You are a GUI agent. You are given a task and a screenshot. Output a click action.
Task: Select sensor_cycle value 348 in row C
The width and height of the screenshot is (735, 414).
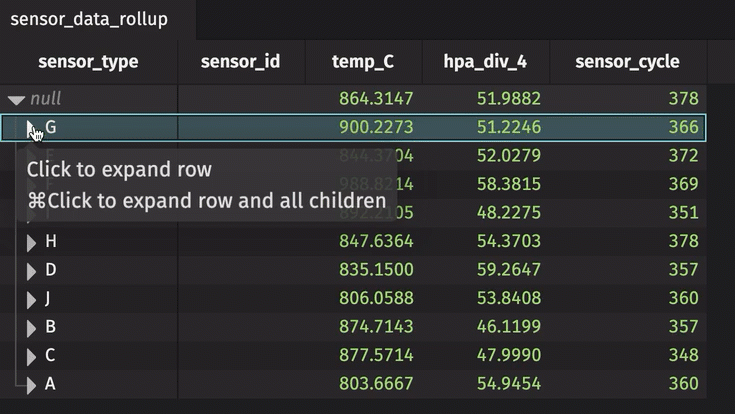click(683, 355)
